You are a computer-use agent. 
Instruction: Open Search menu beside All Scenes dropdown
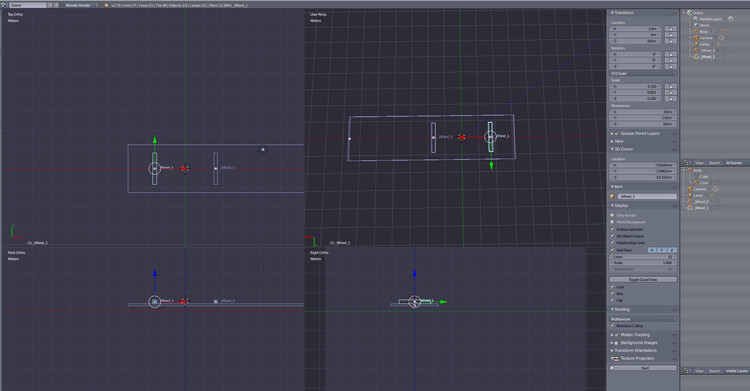pos(714,163)
